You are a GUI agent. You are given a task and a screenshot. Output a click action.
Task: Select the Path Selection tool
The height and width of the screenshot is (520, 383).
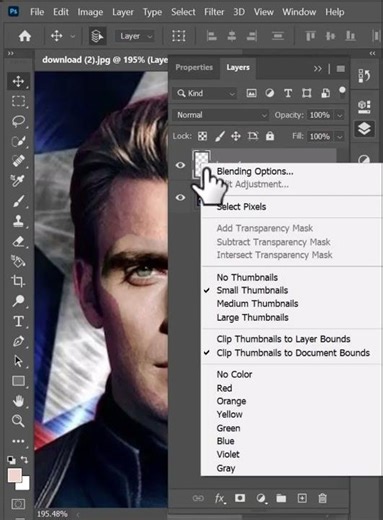pos(18,361)
